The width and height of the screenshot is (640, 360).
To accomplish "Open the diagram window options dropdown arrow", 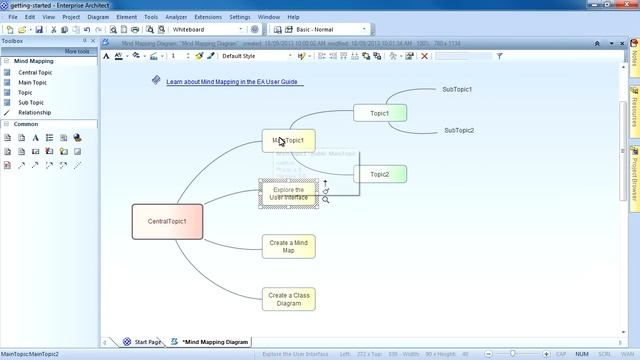I will click(611, 43).
